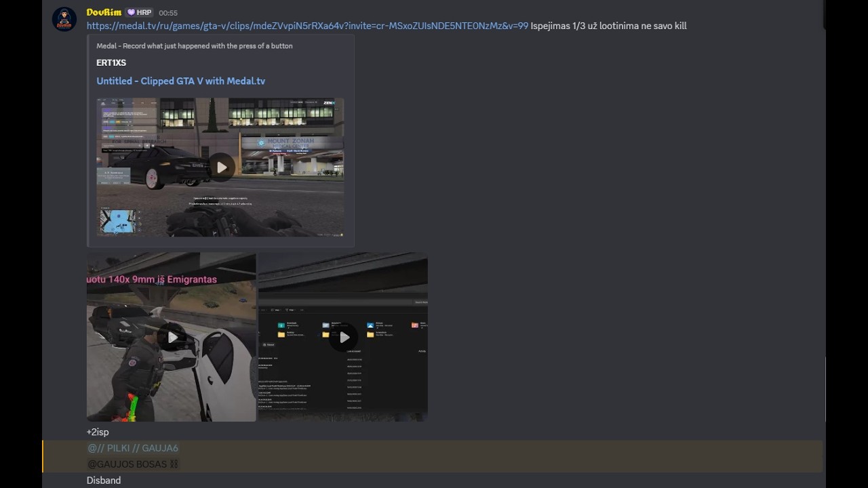The width and height of the screenshot is (868, 488).
Task: Open DovRim's profile avatar
Action: click(64, 19)
